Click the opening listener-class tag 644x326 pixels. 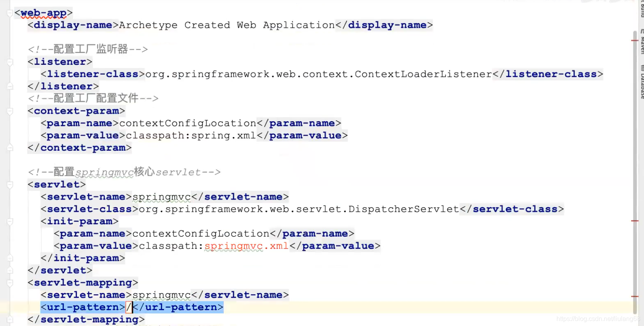coord(93,74)
